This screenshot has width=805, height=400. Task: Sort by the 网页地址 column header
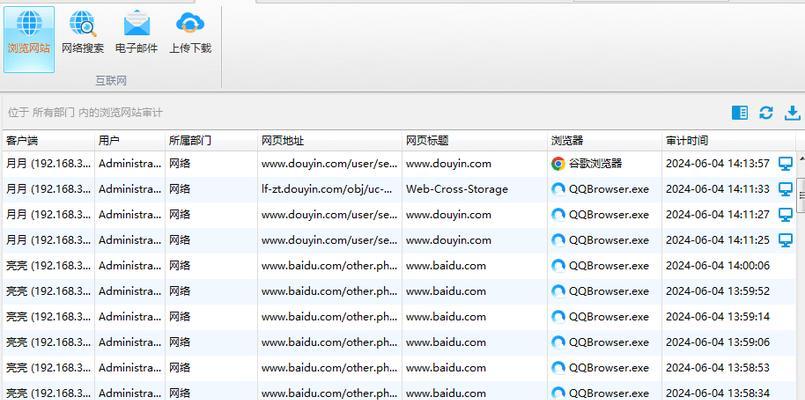point(330,141)
